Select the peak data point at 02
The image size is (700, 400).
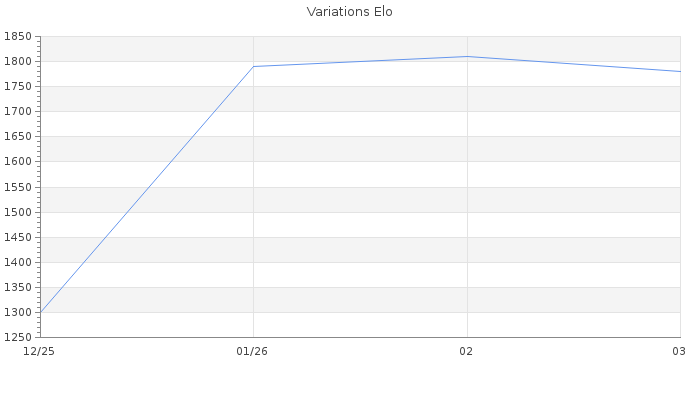[x=466, y=57]
